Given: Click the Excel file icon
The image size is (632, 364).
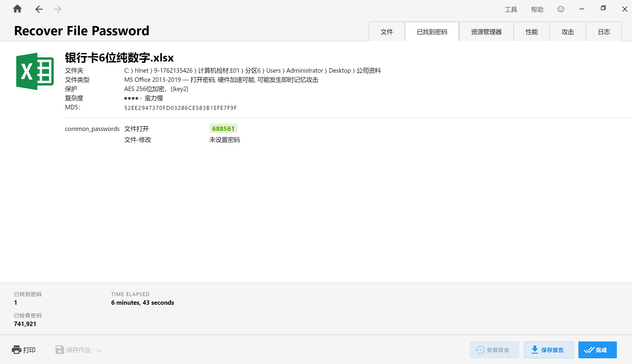Looking at the screenshot, I should (x=35, y=71).
